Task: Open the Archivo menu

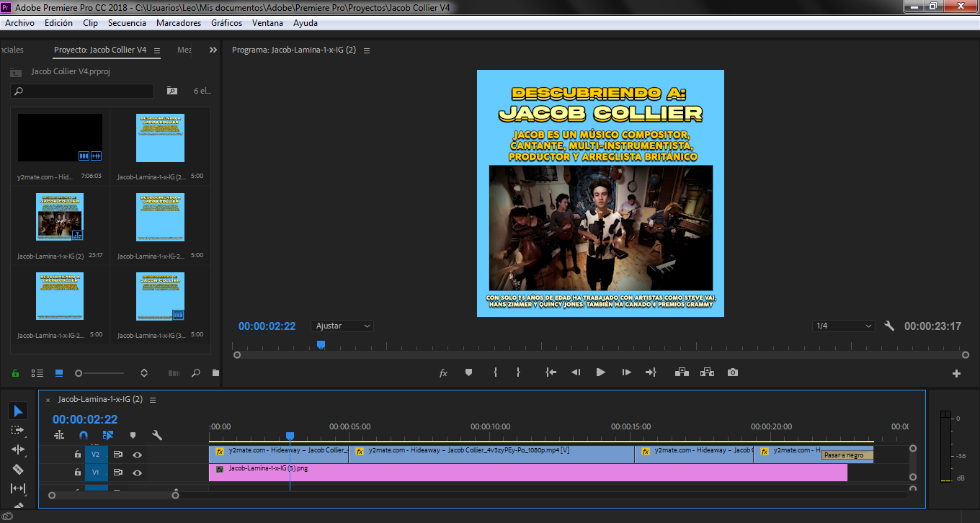Action: (x=19, y=23)
